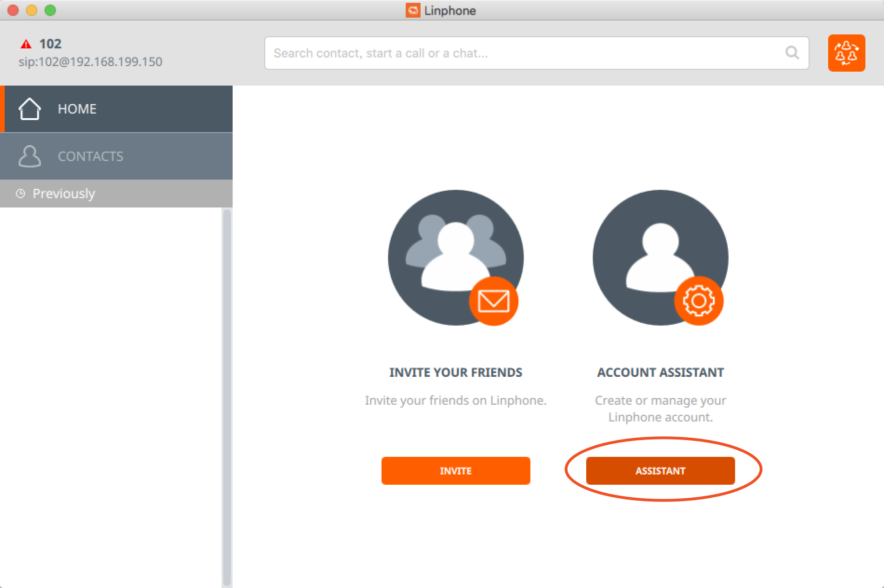Click the Home house icon
The image size is (884, 588).
(x=29, y=109)
